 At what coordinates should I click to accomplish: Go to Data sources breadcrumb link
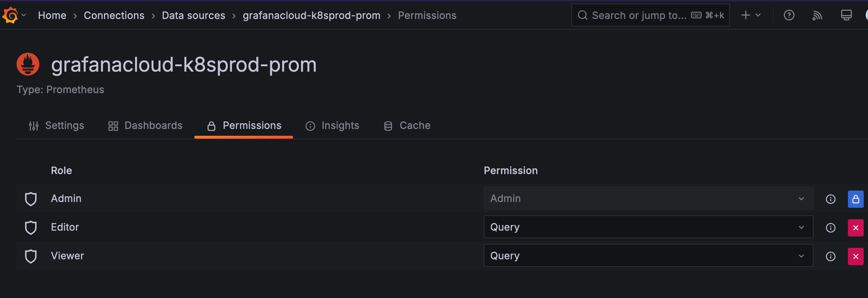click(x=194, y=15)
